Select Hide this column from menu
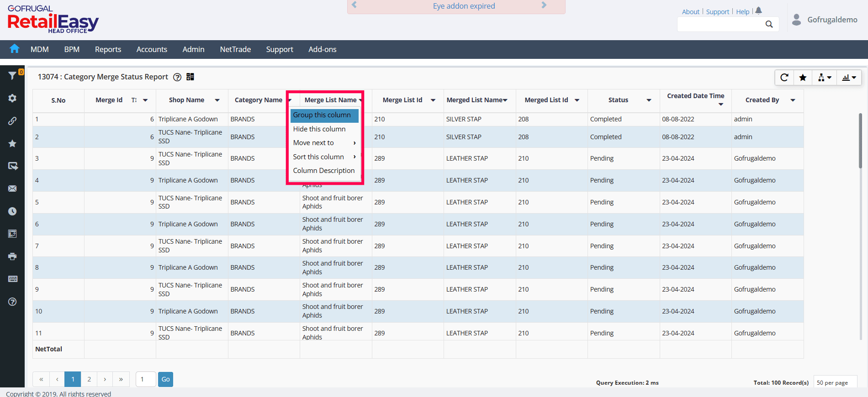Image resolution: width=868 pixels, height=397 pixels. pos(319,129)
